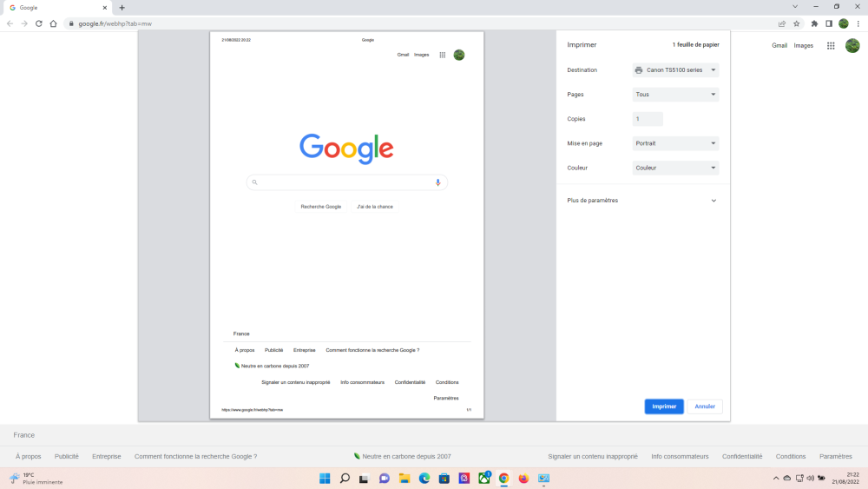Screen dimensions: 868x489
Task: Open the Gmail link at top right
Action: pos(779,46)
